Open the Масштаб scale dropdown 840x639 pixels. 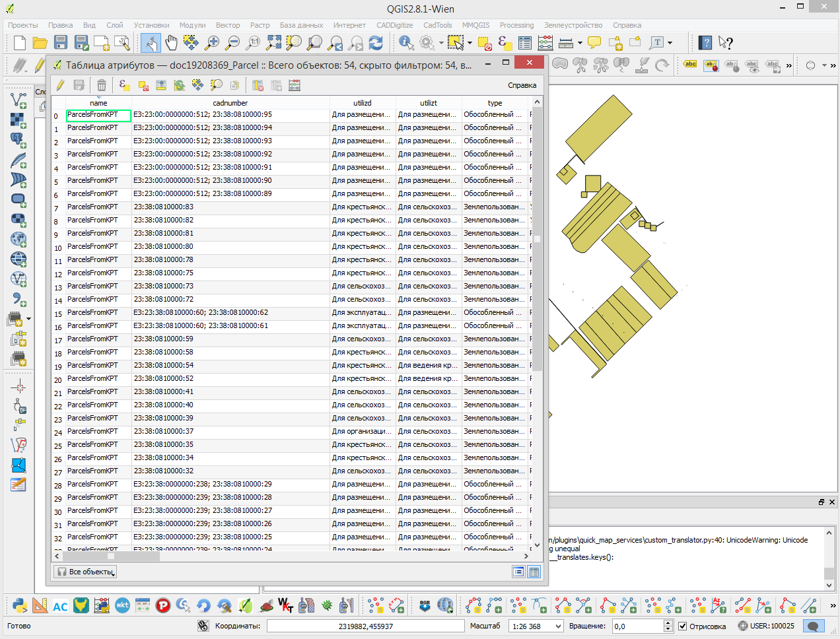tap(558, 626)
